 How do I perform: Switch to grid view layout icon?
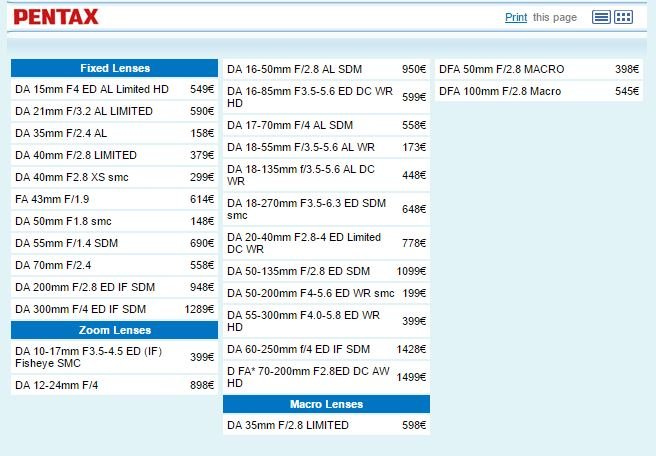624,17
